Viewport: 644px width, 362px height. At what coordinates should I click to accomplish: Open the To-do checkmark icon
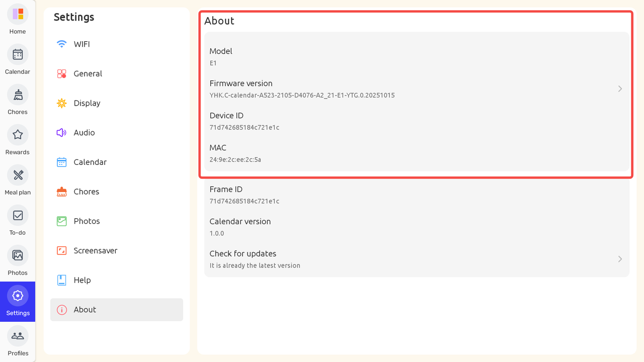tap(18, 215)
